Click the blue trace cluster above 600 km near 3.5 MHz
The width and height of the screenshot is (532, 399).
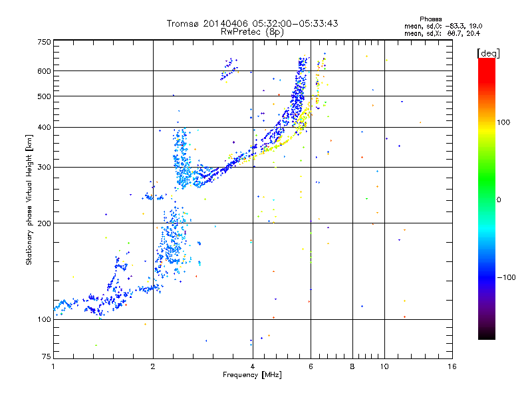pos(229,70)
